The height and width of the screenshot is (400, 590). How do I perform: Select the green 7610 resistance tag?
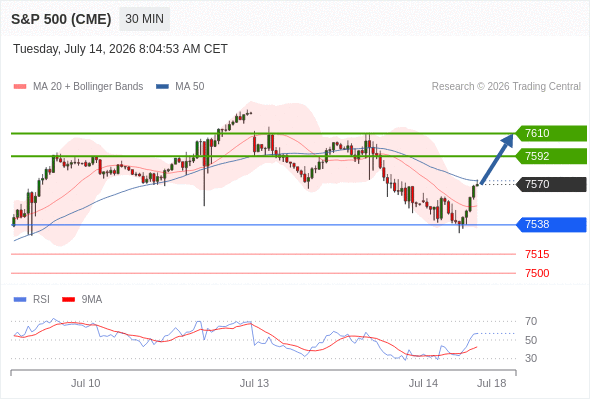click(552, 133)
